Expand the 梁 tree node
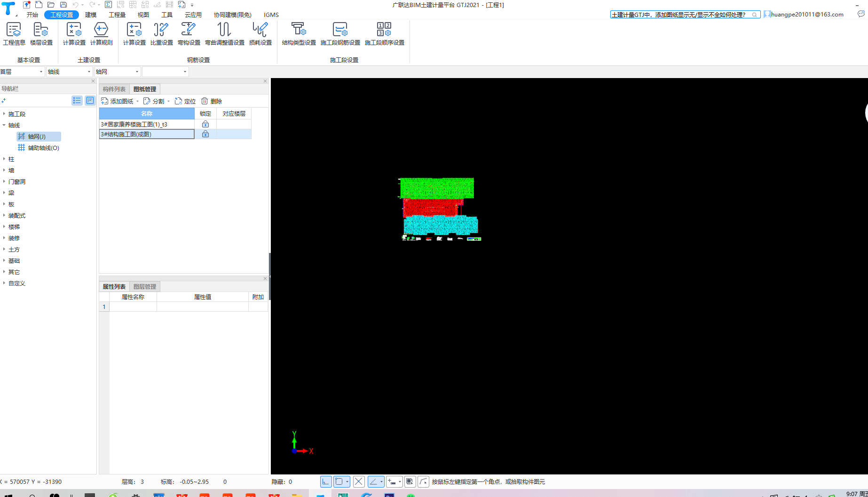Image resolution: width=868 pixels, height=497 pixels. coord(4,193)
